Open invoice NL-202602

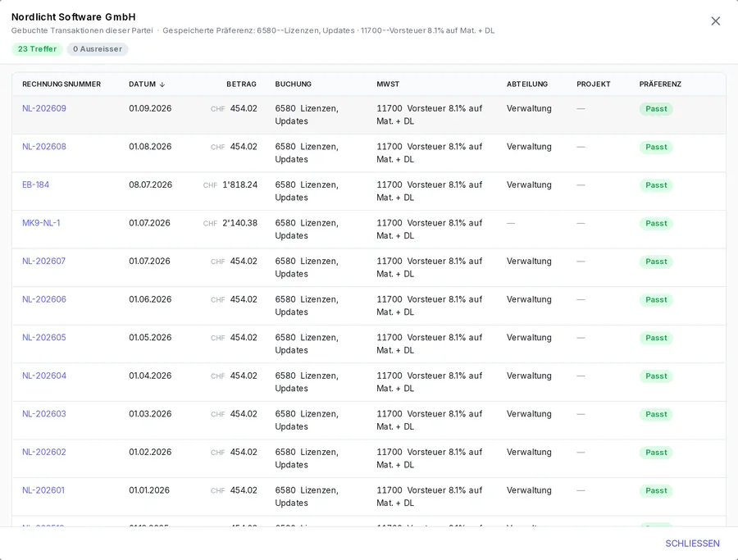pyautogui.click(x=44, y=451)
